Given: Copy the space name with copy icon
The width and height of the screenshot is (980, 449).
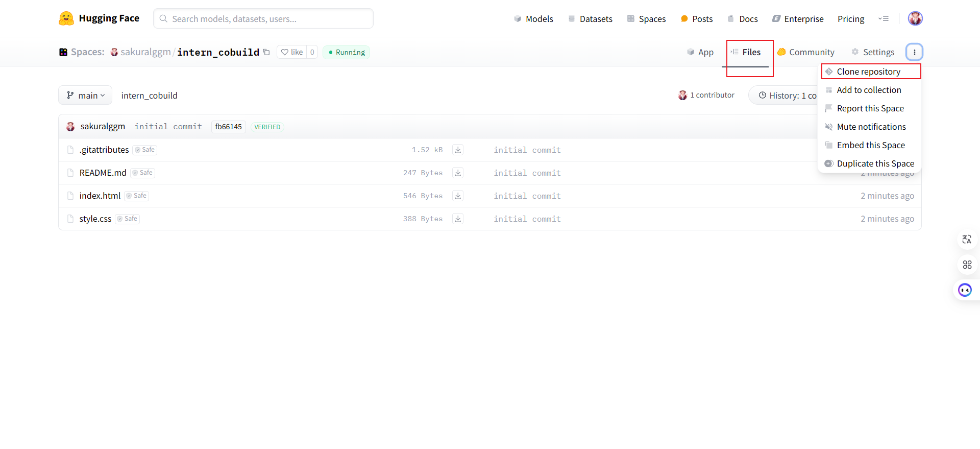Looking at the screenshot, I should (x=266, y=52).
